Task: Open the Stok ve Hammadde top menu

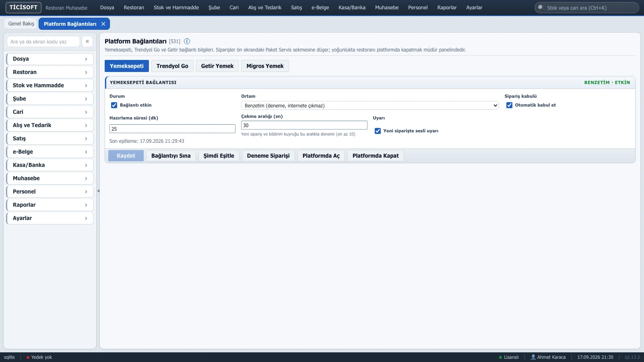Action: [176, 8]
